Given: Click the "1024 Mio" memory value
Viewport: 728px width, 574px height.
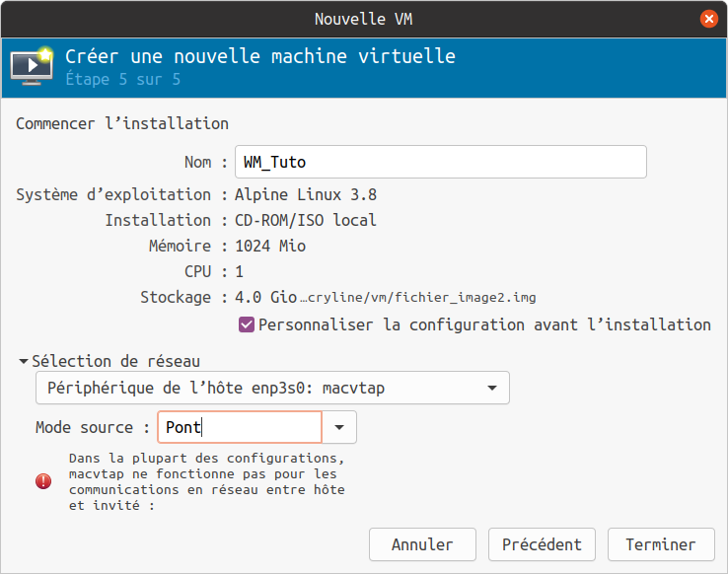Looking at the screenshot, I should tap(270, 246).
